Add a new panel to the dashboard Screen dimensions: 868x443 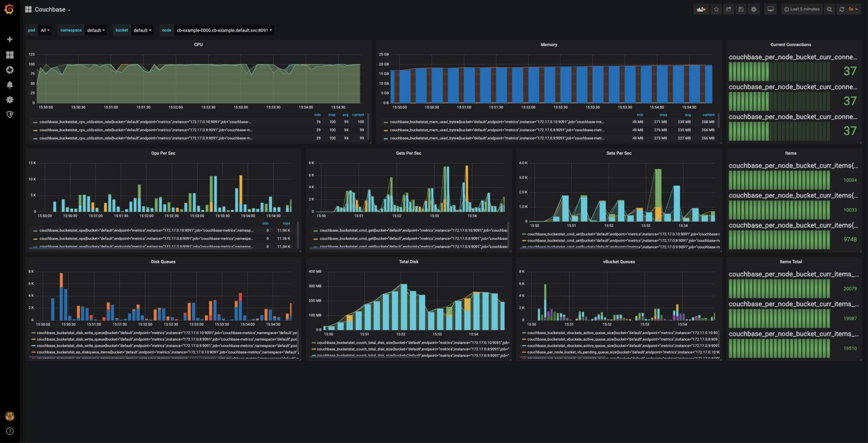pos(701,9)
